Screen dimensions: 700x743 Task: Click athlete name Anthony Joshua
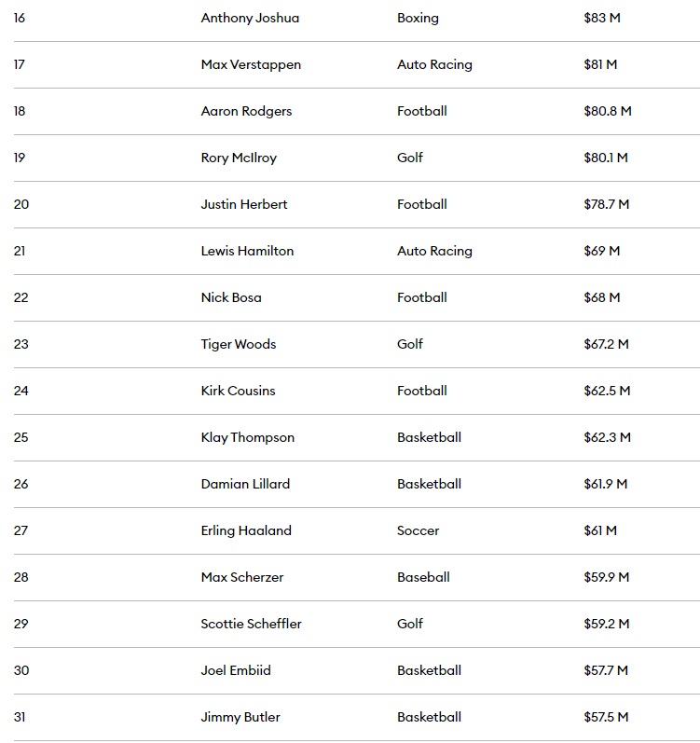pyautogui.click(x=250, y=18)
